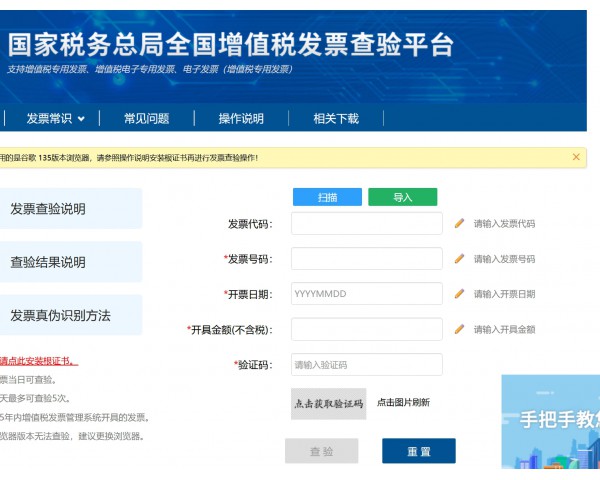600x480 pixels.
Task: Click the 点击图片刷新 text
Action: point(403,402)
